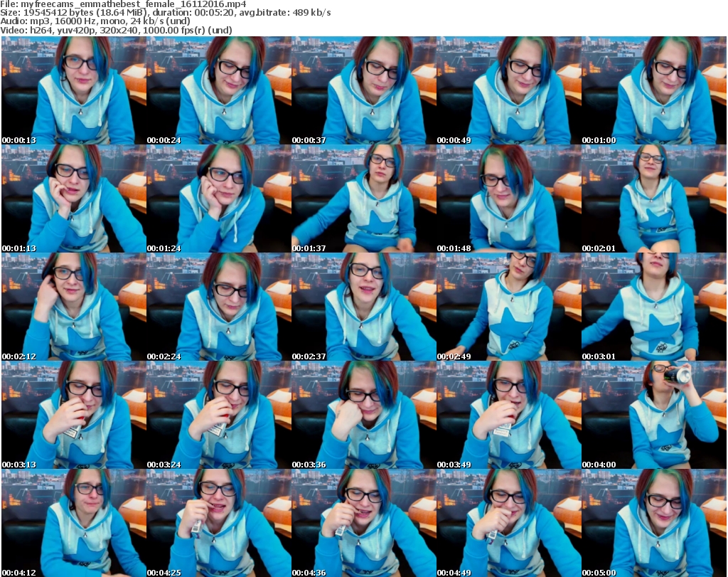The height and width of the screenshot is (577, 728).
Task: Click the File name text line
Action: 123,4
